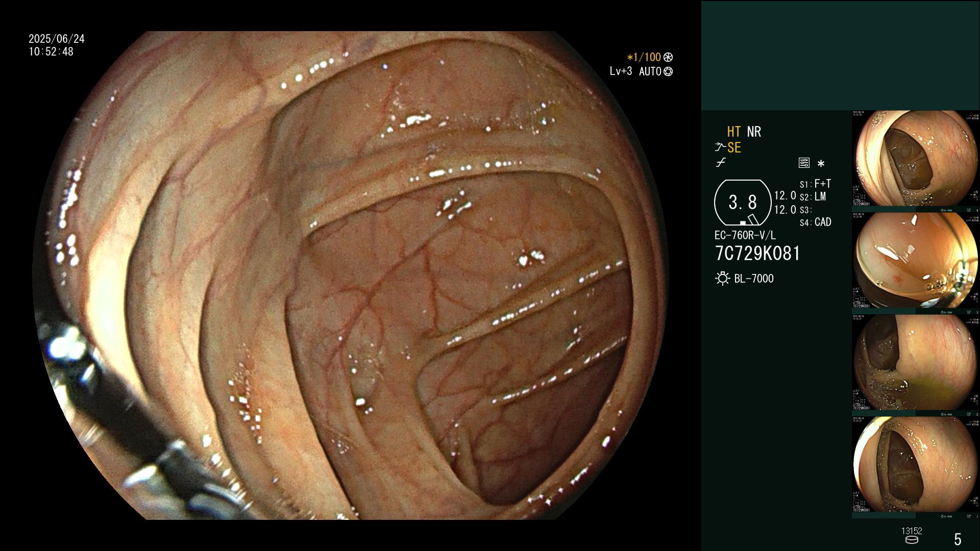
Task: Click the scope model EC-760R-V/L
Action: [x=745, y=235]
